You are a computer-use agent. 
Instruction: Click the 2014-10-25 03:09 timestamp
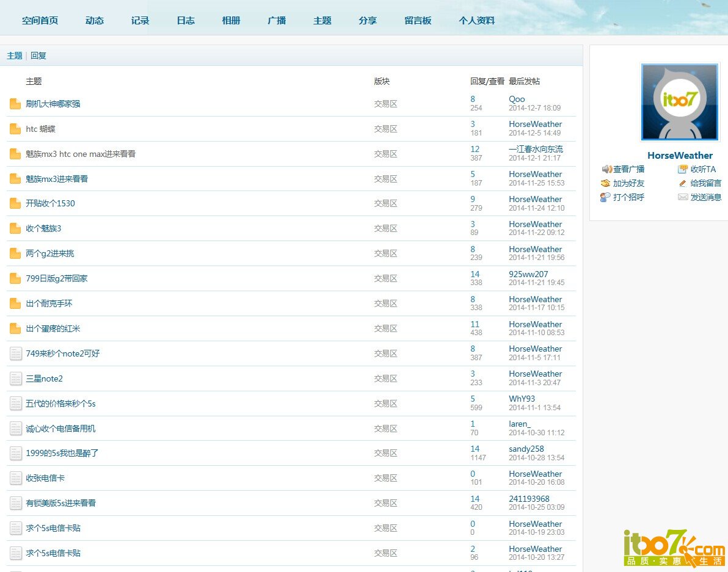click(x=537, y=507)
